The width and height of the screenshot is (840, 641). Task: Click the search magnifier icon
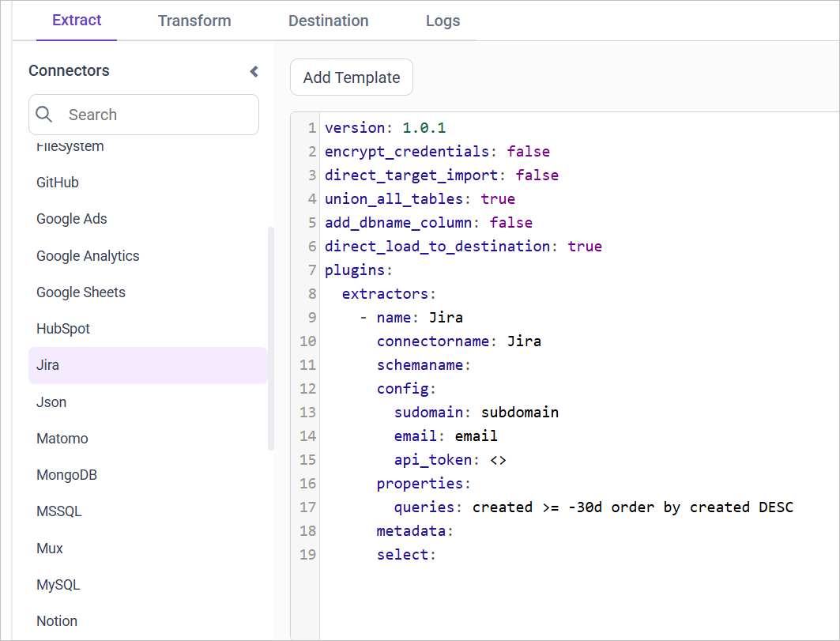pos(44,115)
